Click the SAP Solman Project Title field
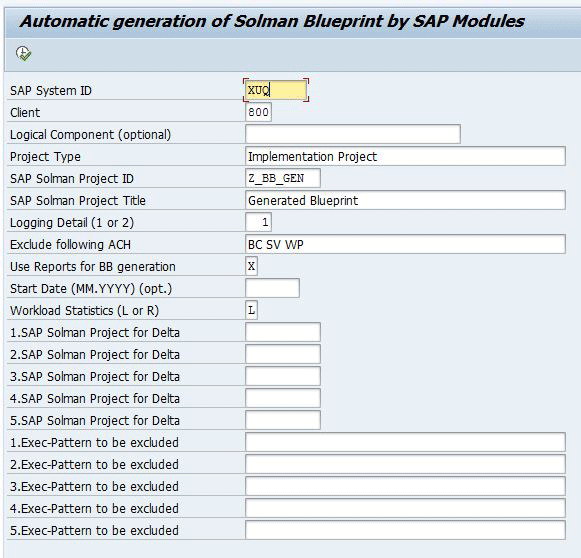The height and width of the screenshot is (558, 581). [x=405, y=200]
